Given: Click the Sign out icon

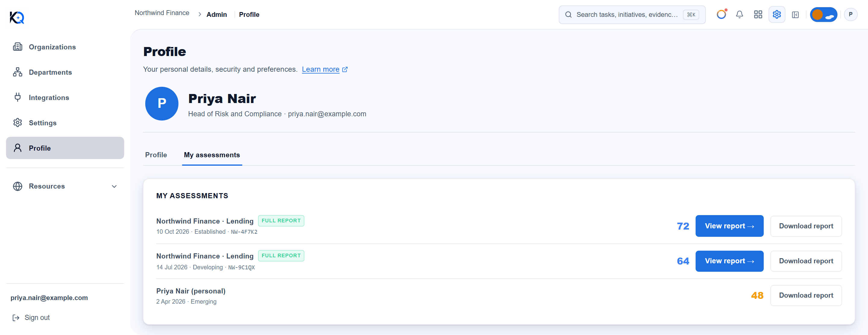Looking at the screenshot, I should (x=16, y=318).
